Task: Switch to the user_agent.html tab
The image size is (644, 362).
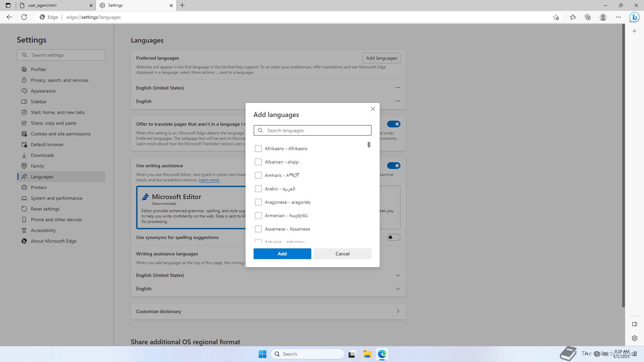Action: [54, 5]
